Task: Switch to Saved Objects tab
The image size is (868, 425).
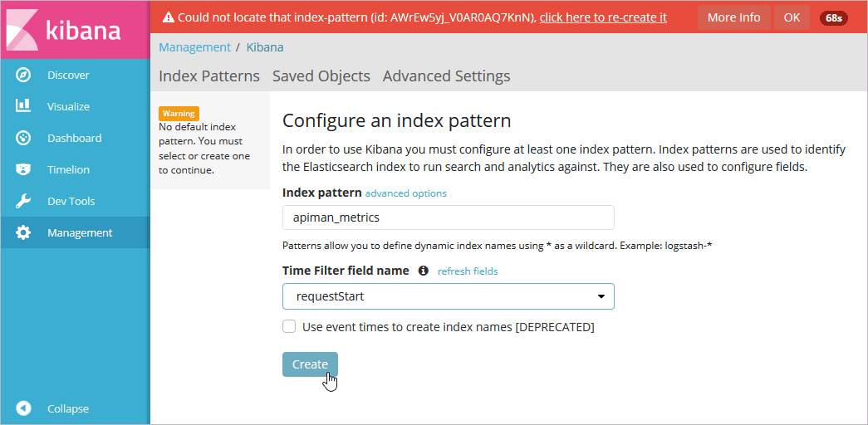Action: [321, 76]
